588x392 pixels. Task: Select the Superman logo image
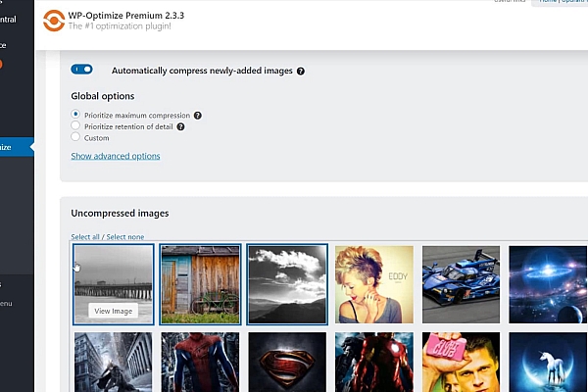tap(287, 362)
